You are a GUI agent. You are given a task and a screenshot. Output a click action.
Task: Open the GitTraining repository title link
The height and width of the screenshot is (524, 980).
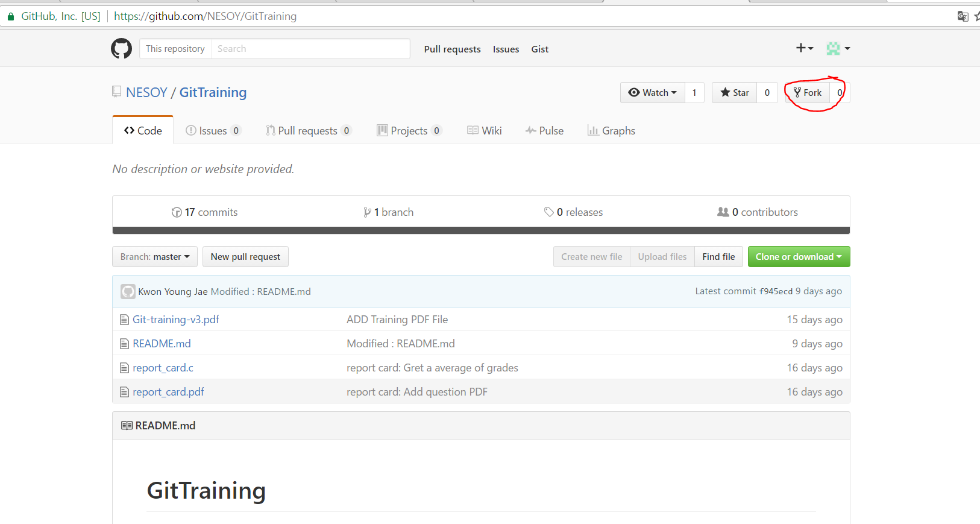pyautogui.click(x=213, y=92)
